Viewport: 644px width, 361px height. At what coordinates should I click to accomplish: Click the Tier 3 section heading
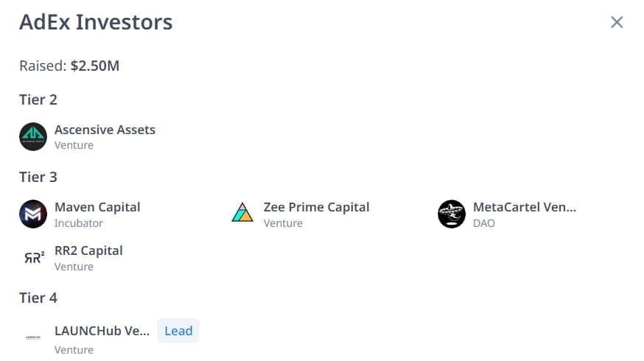tap(38, 177)
